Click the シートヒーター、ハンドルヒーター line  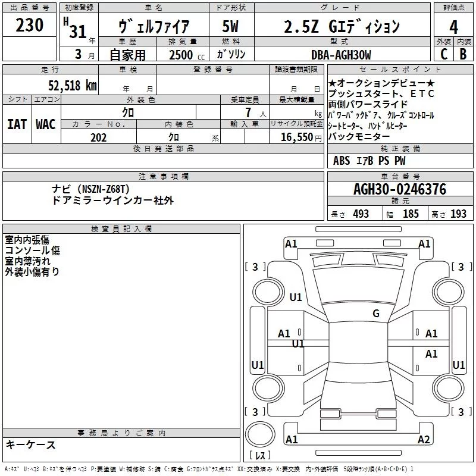tap(368, 126)
